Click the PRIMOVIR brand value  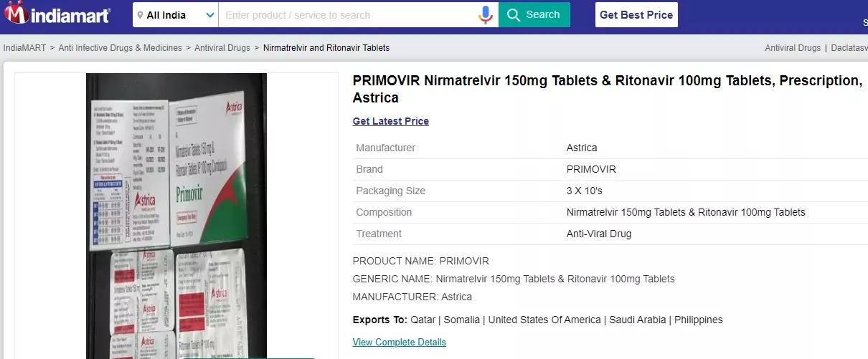[590, 169]
